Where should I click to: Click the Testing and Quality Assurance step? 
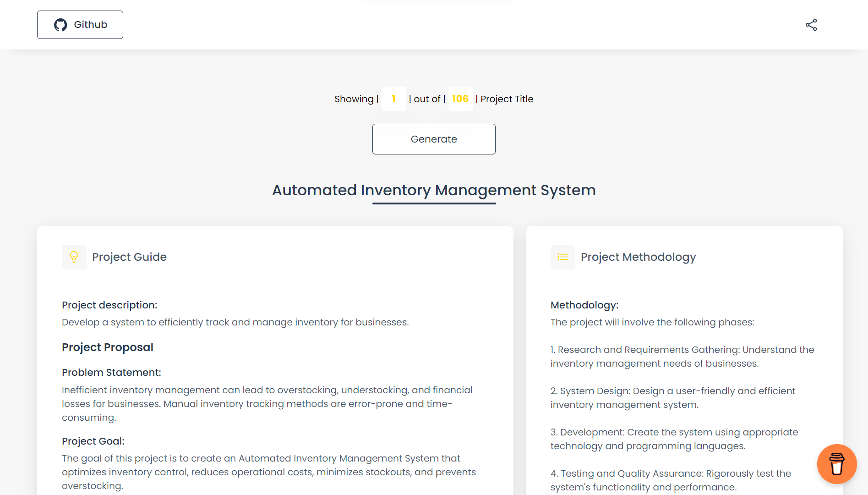click(x=671, y=480)
